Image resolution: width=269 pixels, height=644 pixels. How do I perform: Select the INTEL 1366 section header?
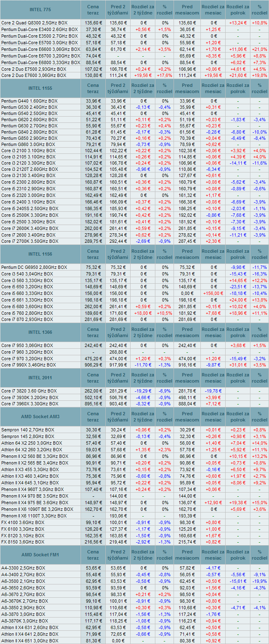40,333
